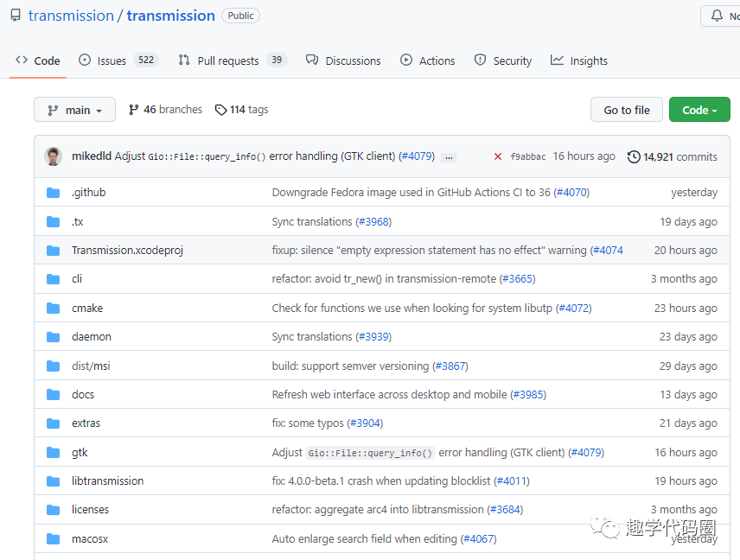740x560 pixels.
Task: Click the .github folder icon
Action: point(54,193)
